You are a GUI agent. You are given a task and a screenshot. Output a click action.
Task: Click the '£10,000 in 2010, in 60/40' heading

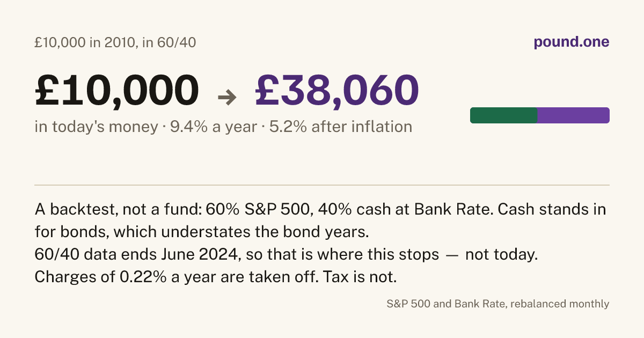click(115, 42)
